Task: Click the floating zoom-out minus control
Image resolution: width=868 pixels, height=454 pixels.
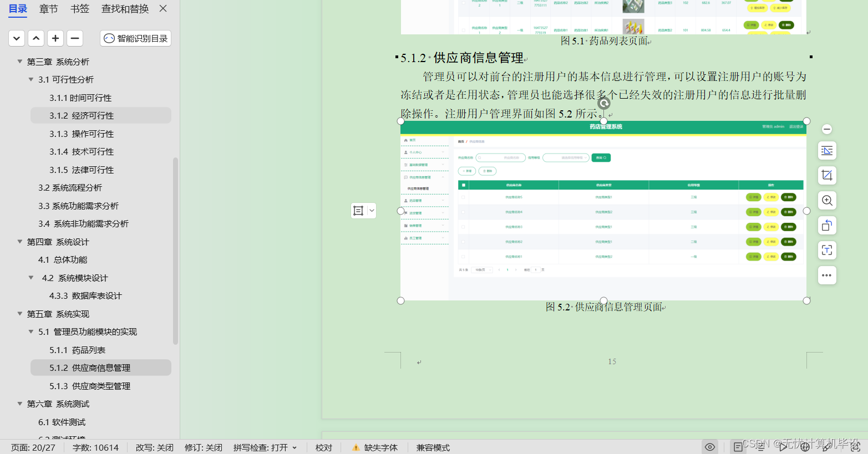Action: [826, 129]
